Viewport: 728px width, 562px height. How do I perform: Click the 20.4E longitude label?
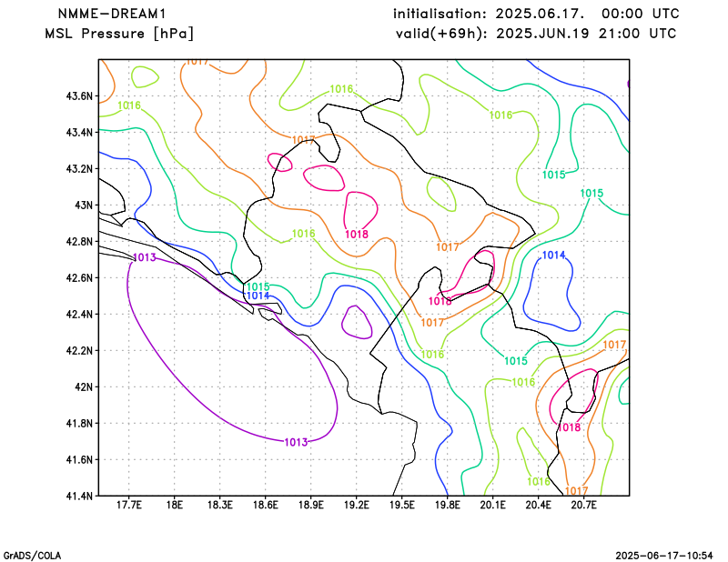tap(539, 505)
